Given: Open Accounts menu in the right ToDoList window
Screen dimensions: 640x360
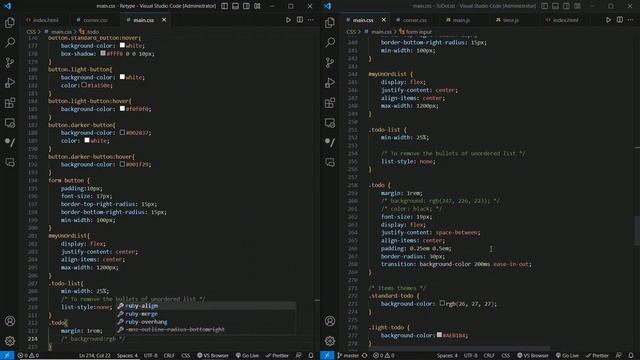Looking at the screenshot, I should pyautogui.click(x=330, y=321).
